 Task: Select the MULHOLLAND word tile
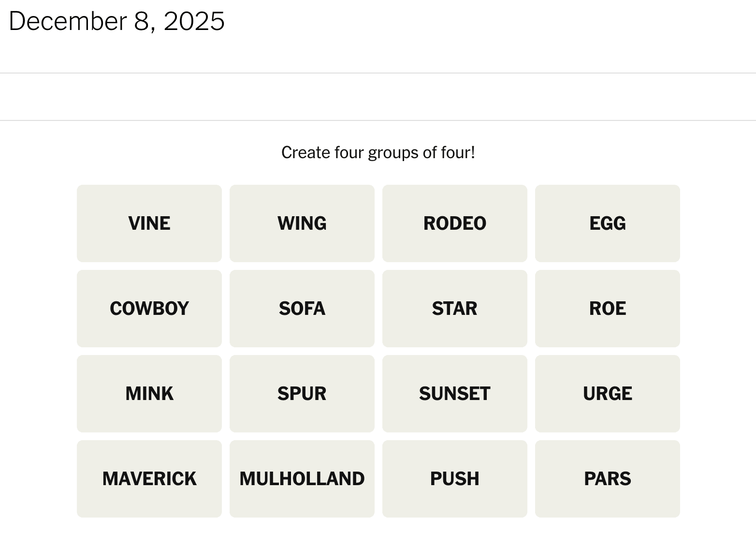pos(302,479)
